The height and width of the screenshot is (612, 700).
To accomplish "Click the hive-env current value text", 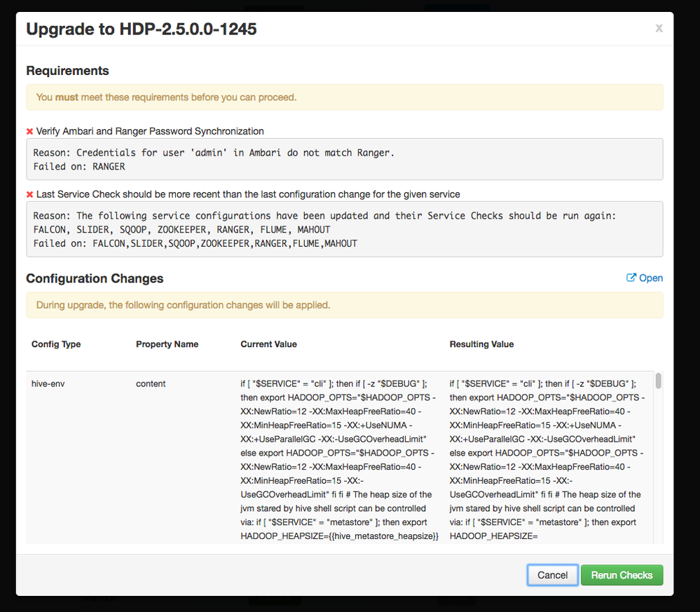I will coord(339,460).
